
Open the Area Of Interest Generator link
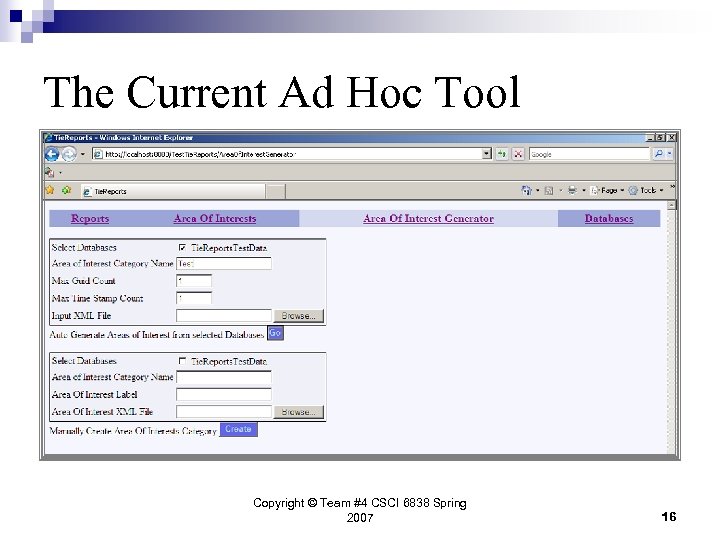[428, 219]
